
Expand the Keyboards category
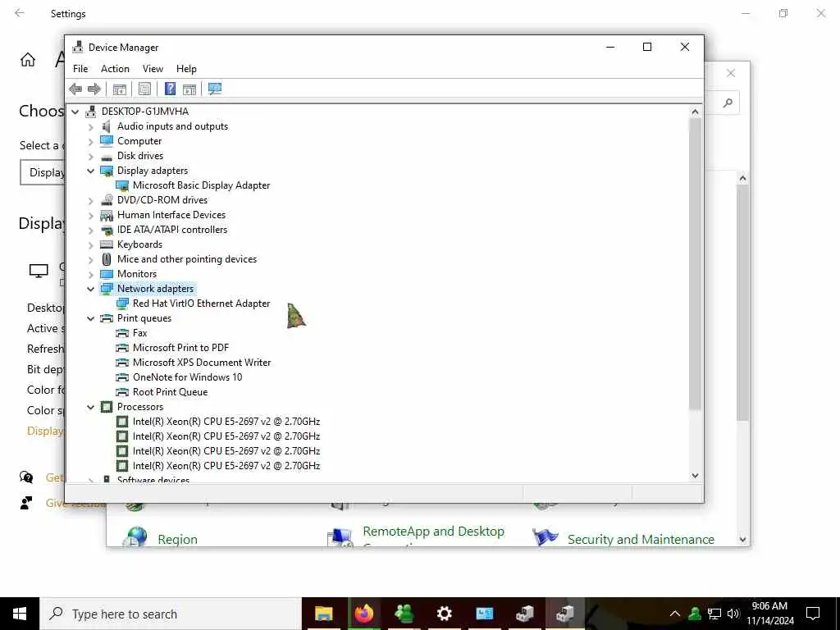coord(90,244)
